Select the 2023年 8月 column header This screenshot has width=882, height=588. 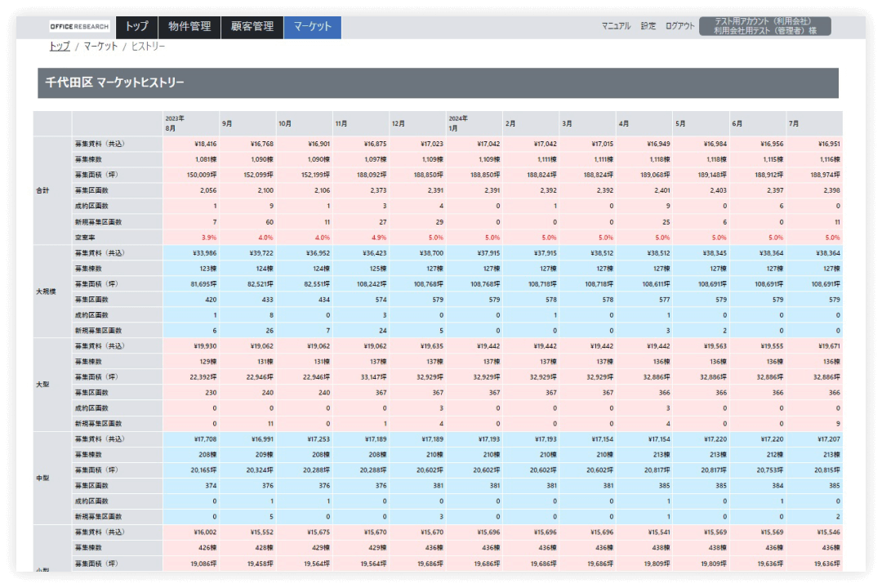click(190, 123)
